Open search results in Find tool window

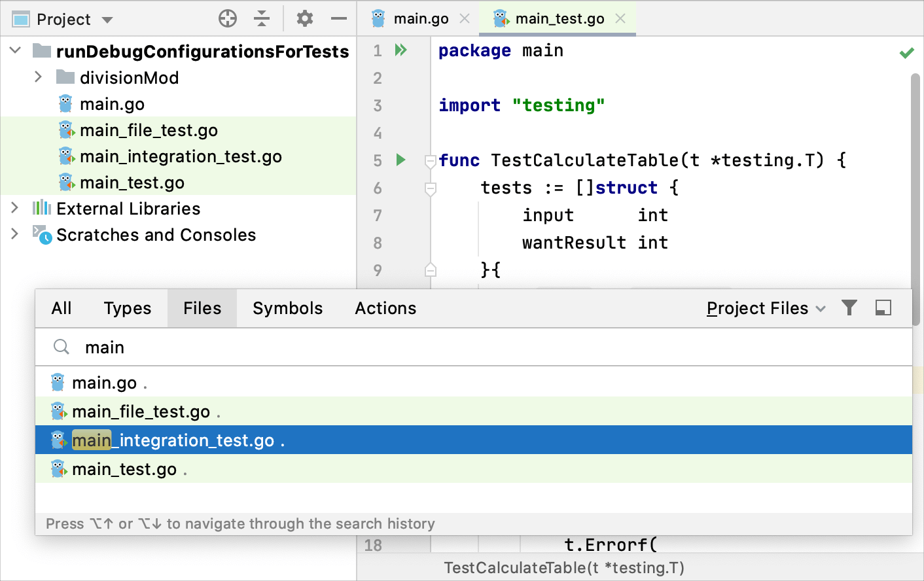pyautogui.click(x=883, y=308)
